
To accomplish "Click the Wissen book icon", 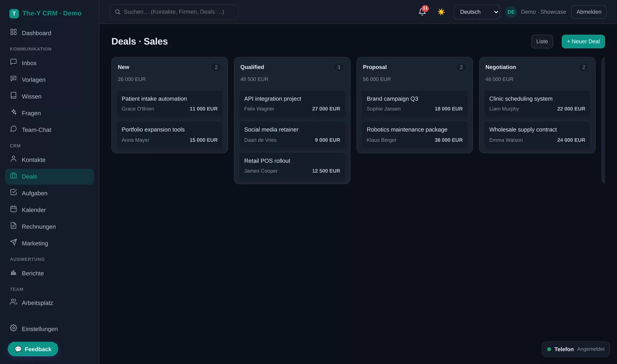I will (14, 95).
